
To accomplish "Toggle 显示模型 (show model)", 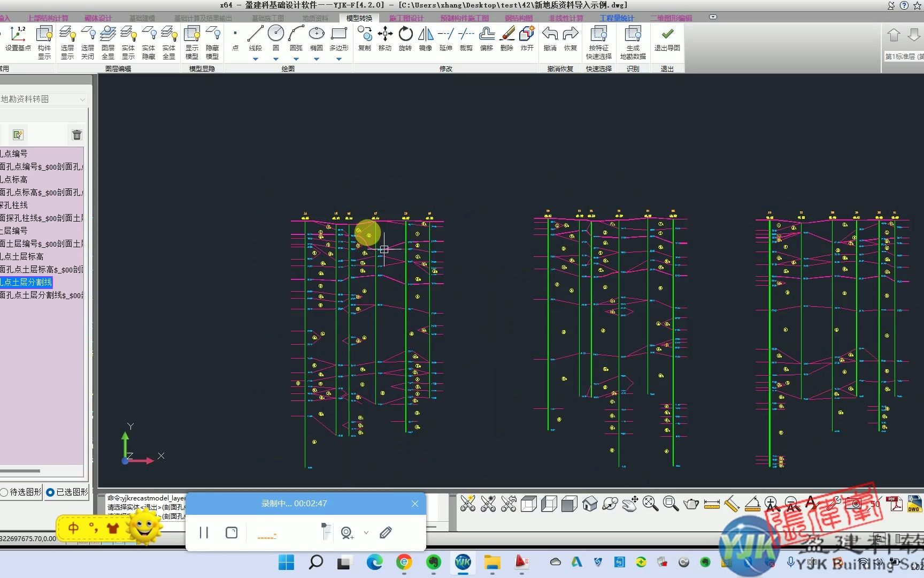I will tap(192, 42).
